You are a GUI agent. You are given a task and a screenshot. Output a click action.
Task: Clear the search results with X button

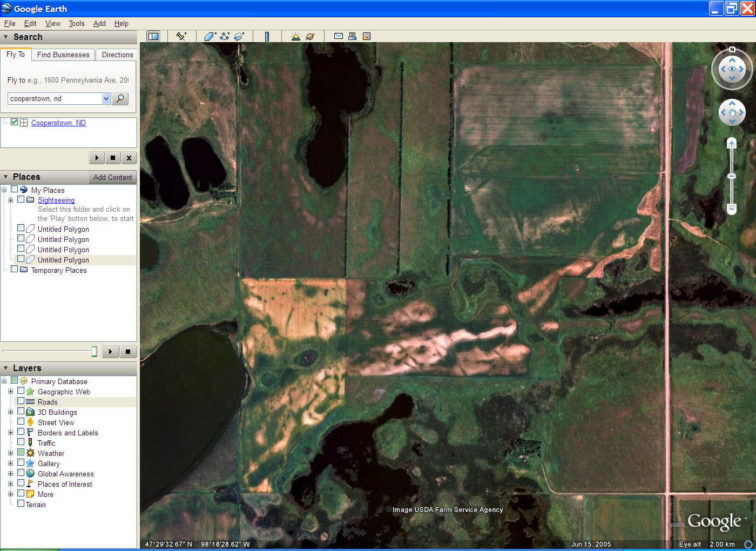point(129,158)
